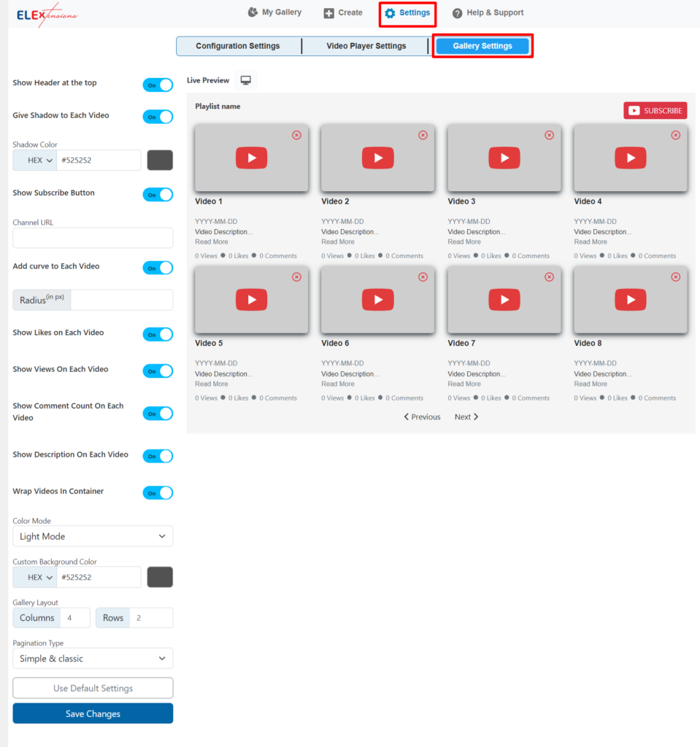Click the red SUBSCRIBE button

655,111
